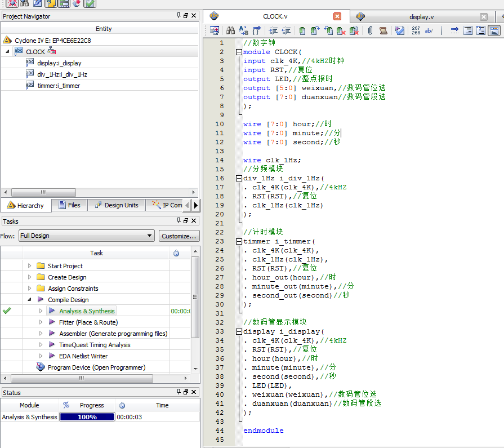This screenshot has height=448, width=504.
Task: Jump to previous bookmark icon
Action: point(328,30)
